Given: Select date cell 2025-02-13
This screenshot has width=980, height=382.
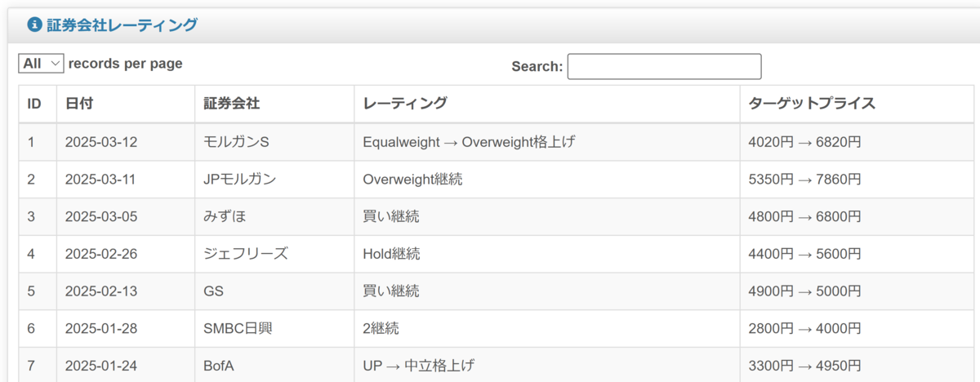Looking at the screenshot, I should click(x=126, y=291).
